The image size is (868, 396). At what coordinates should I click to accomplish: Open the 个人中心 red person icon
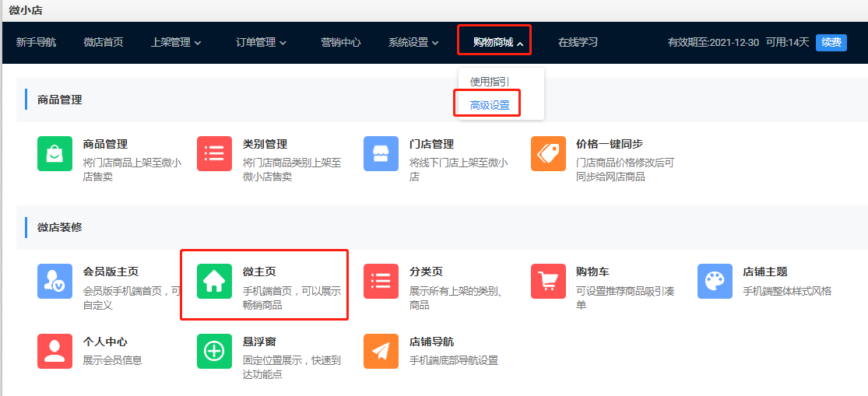[54, 351]
